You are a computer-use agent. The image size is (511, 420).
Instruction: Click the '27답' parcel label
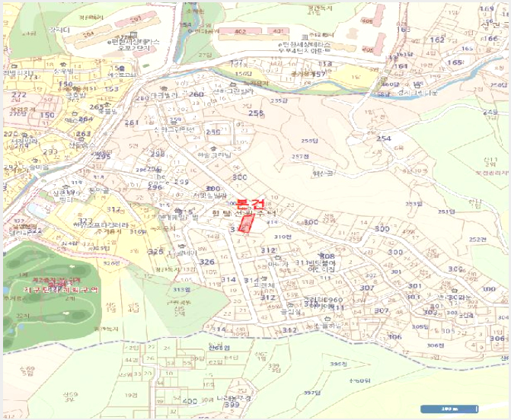click(x=205, y=56)
